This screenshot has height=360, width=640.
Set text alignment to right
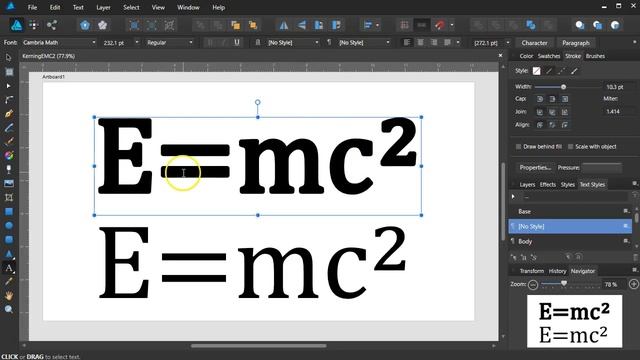pyautogui.click(x=434, y=42)
